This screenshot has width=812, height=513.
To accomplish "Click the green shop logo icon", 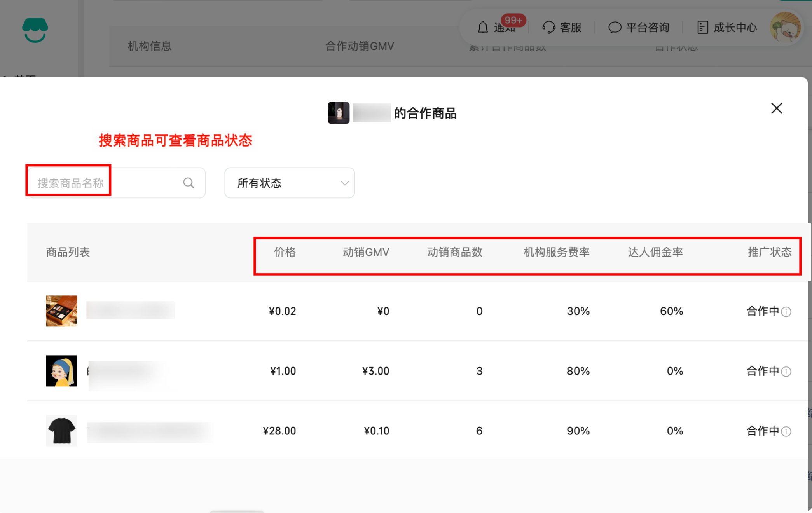I will pos(35,30).
